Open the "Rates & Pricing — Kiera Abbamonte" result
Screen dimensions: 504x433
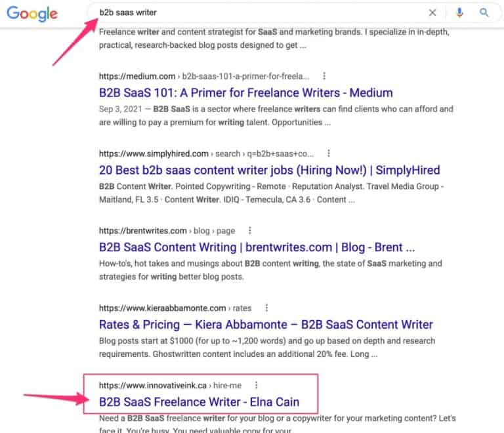coord(266,325)
